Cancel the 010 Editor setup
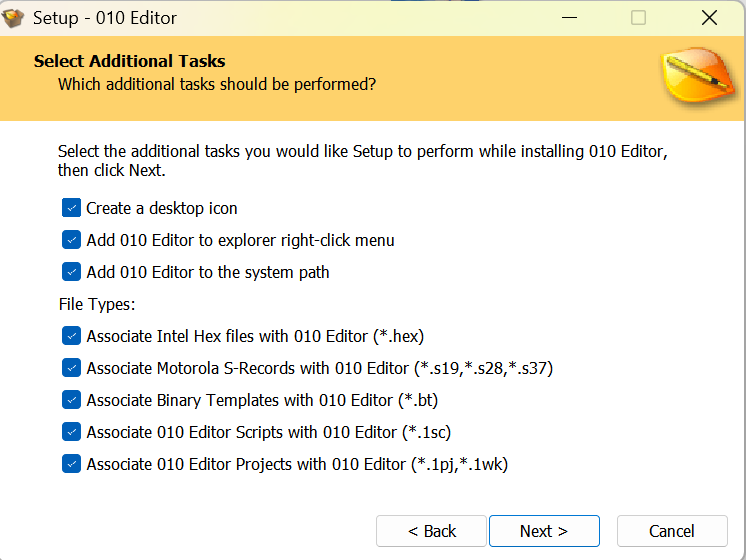This screenshot has width=746, height=560. point(672,531)
